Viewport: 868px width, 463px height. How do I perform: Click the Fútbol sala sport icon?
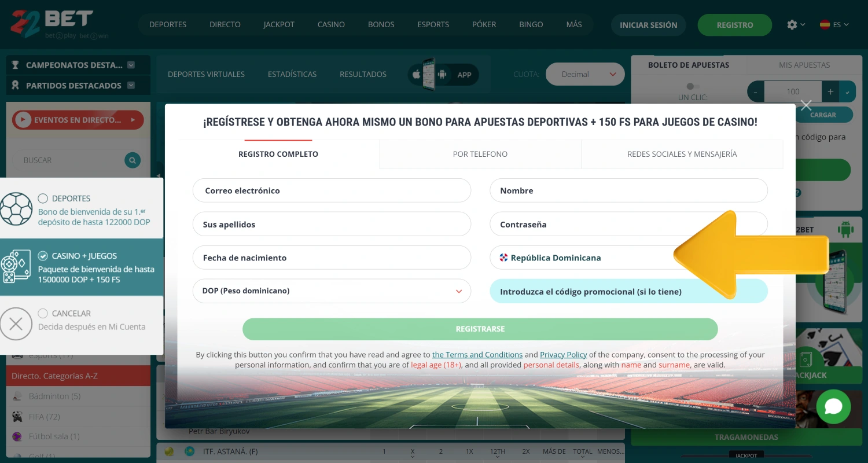18,436
